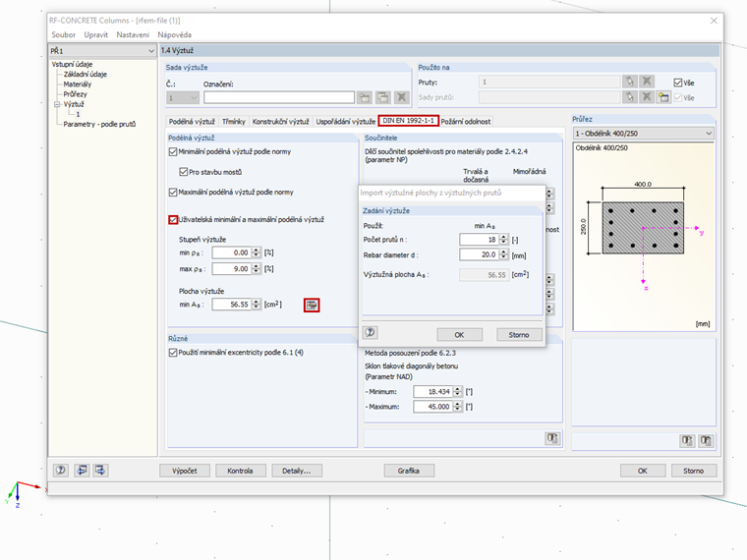
Task: Click the left icon under the cross-section preview
Action: pyautogui.click(x=687, y=440)
